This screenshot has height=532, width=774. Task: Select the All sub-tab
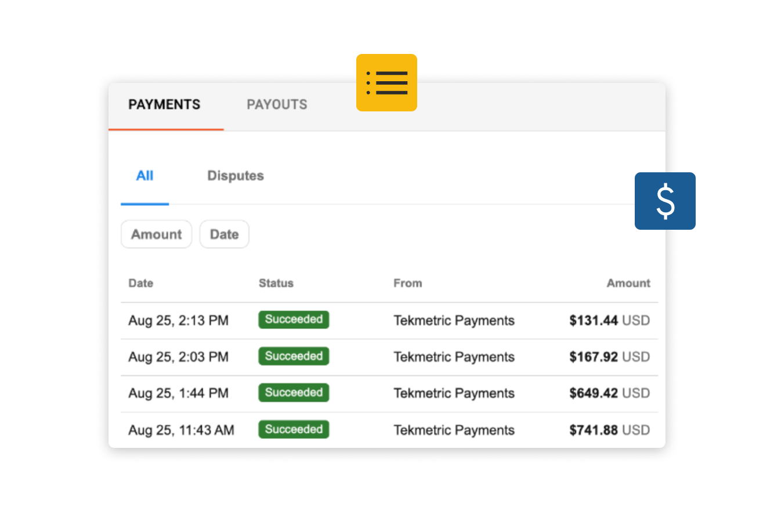click(x=144, y=176)
